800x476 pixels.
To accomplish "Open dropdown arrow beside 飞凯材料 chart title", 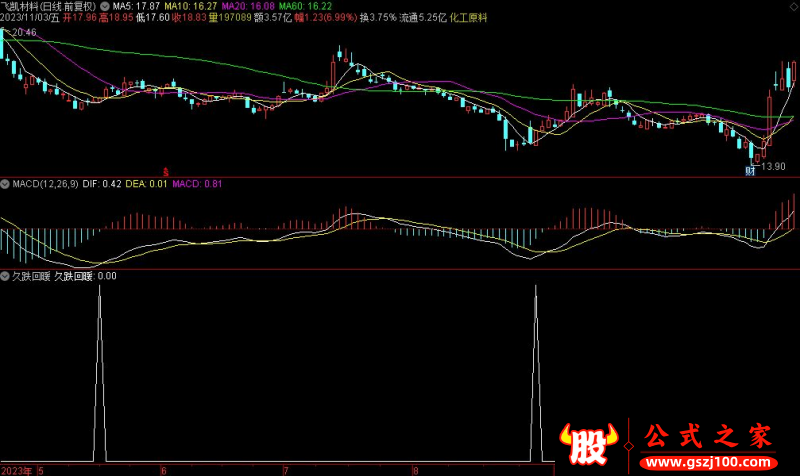I will click(105, 7).
